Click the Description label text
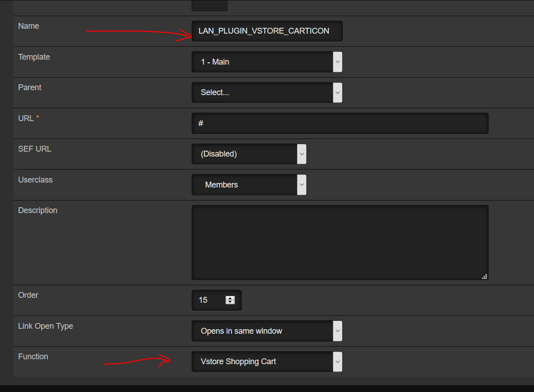This screenshot has height=392, width=534. 38,210
